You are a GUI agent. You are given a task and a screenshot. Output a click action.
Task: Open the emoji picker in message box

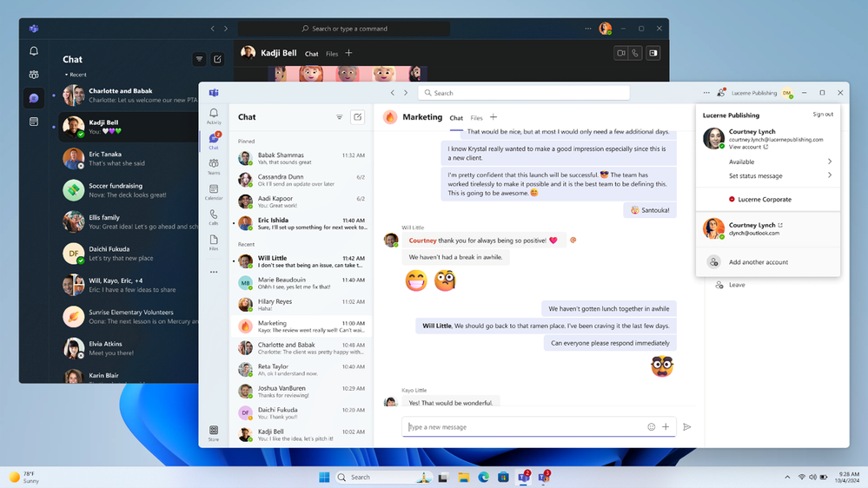652,426
